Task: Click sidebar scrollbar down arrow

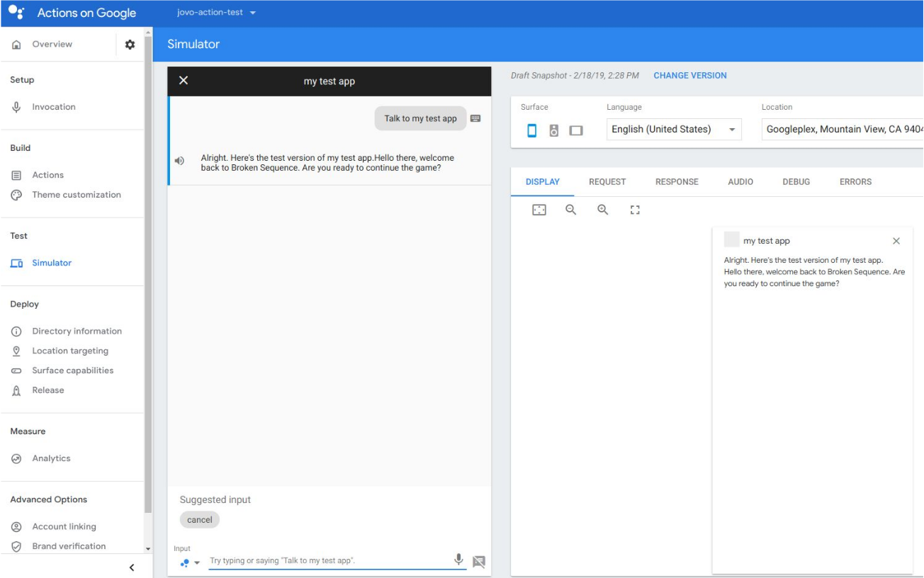Action: [148, 549]
